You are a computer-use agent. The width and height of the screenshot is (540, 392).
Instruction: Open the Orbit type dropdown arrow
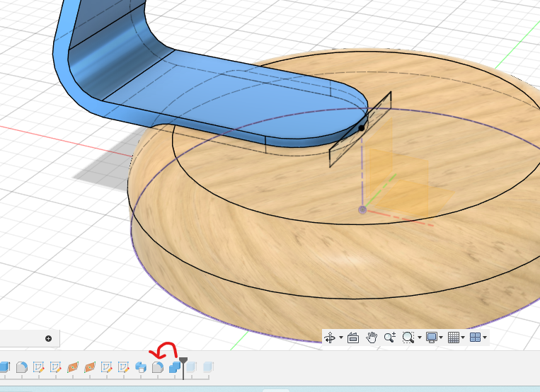pos(340,338)
